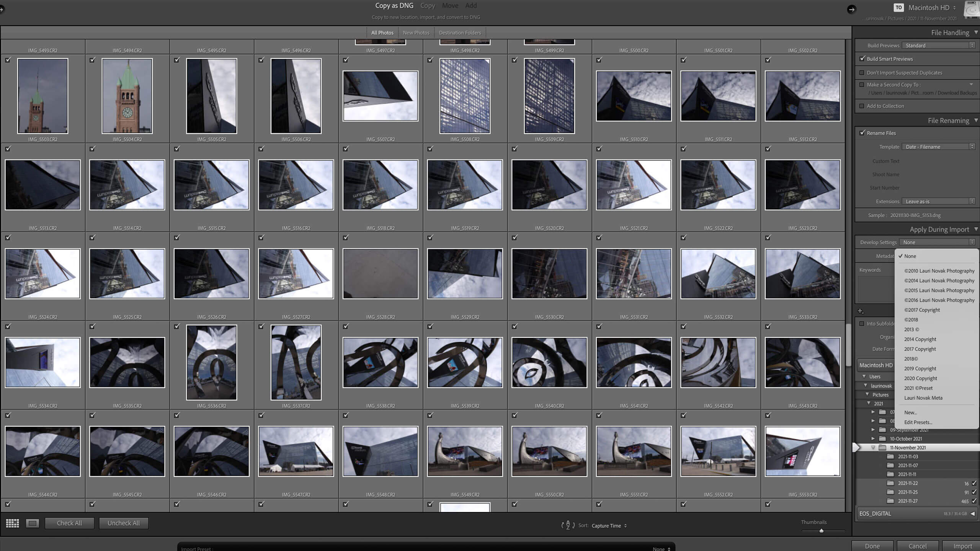Screen dimensions: 980x551
Task: Toggle Rename Files checkbox
Action: point(862,133)
